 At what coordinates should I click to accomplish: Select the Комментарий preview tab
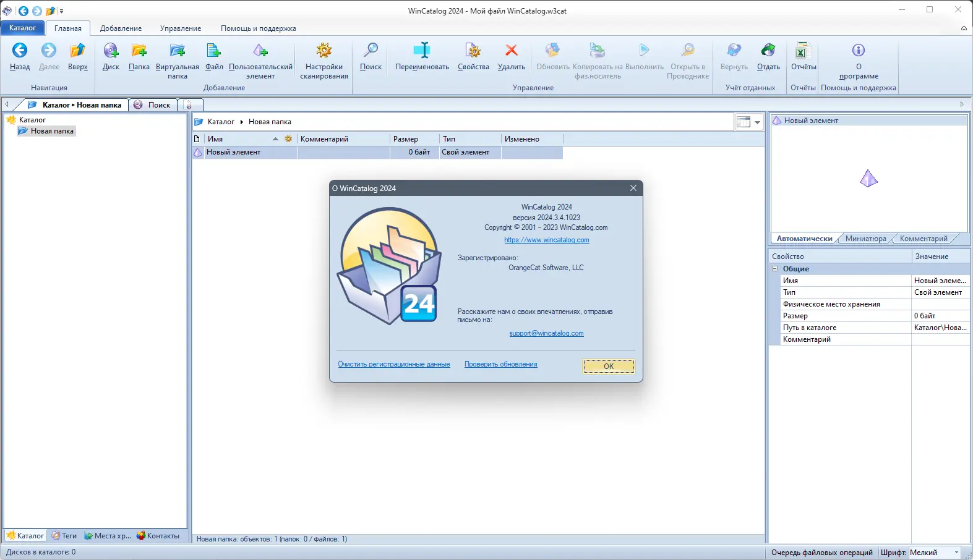click(x=924, y=239)
